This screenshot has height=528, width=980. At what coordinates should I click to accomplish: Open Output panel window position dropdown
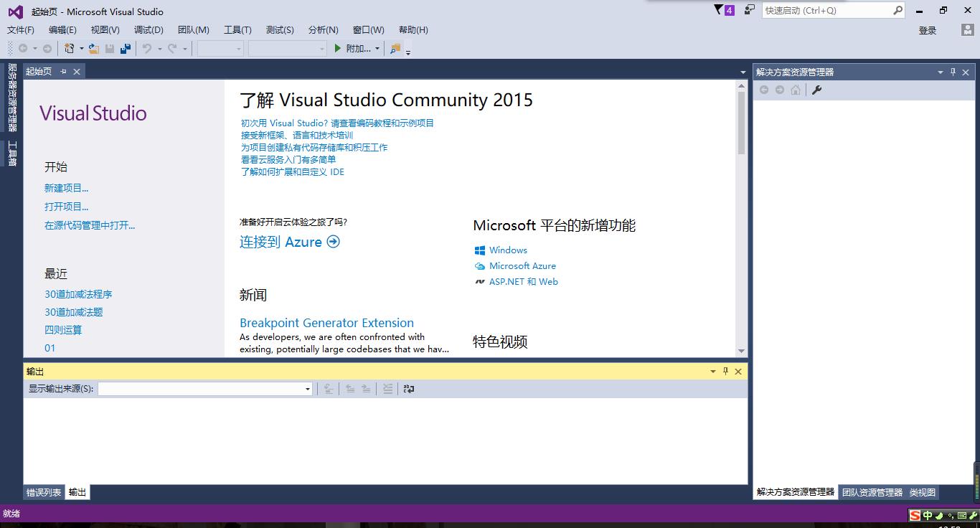(713, 371)
